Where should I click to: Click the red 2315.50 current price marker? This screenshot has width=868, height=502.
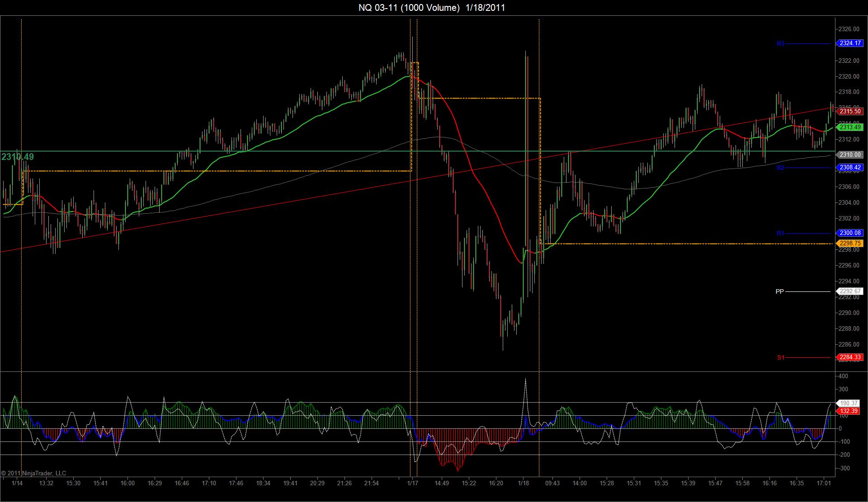850,111
